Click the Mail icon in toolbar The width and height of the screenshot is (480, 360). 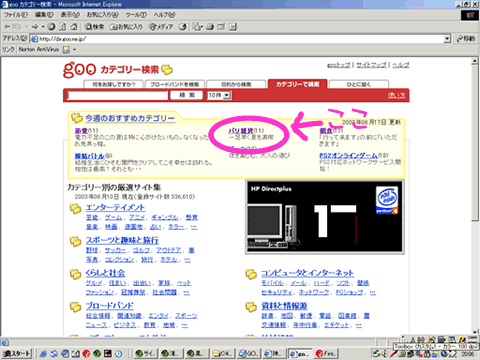[x=197, y=27]
